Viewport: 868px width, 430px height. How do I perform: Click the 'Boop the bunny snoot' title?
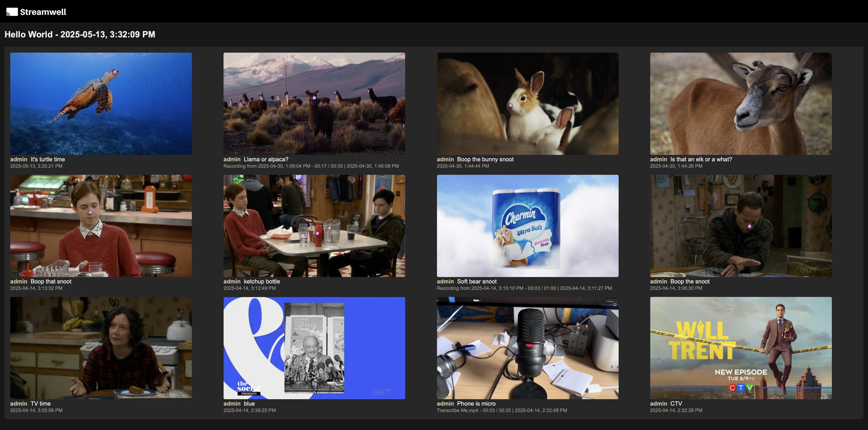[x=485, y=159]
